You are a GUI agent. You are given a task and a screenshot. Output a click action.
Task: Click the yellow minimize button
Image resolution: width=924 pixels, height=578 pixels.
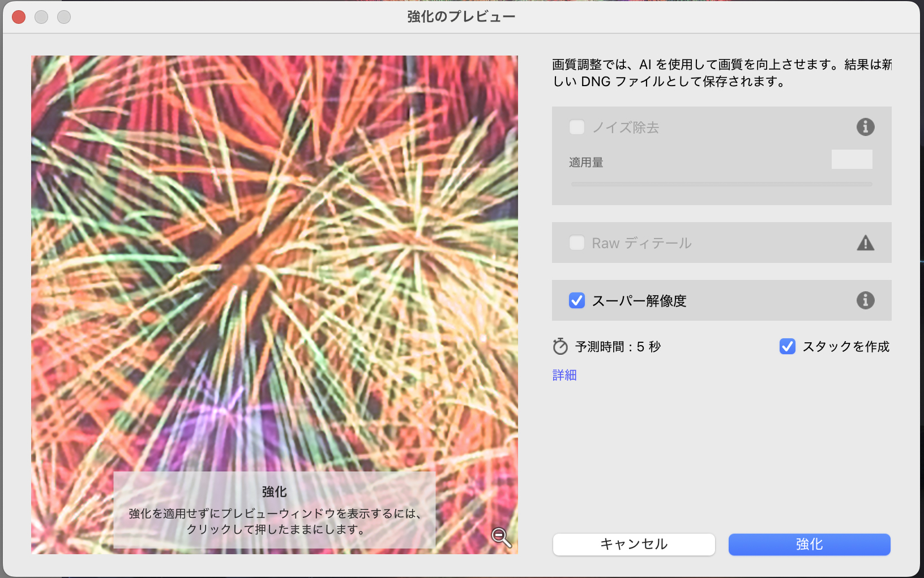[x=41, y=17]
